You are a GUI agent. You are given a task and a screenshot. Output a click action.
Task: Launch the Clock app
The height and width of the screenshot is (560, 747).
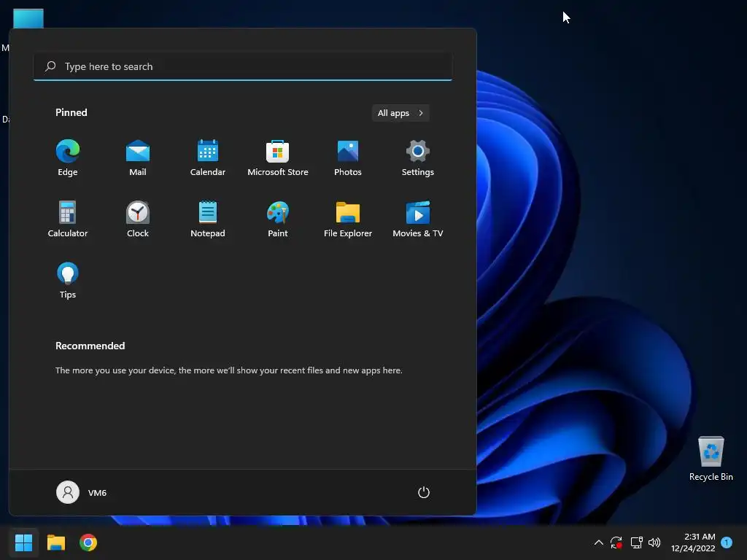click(x=138, y=219)
